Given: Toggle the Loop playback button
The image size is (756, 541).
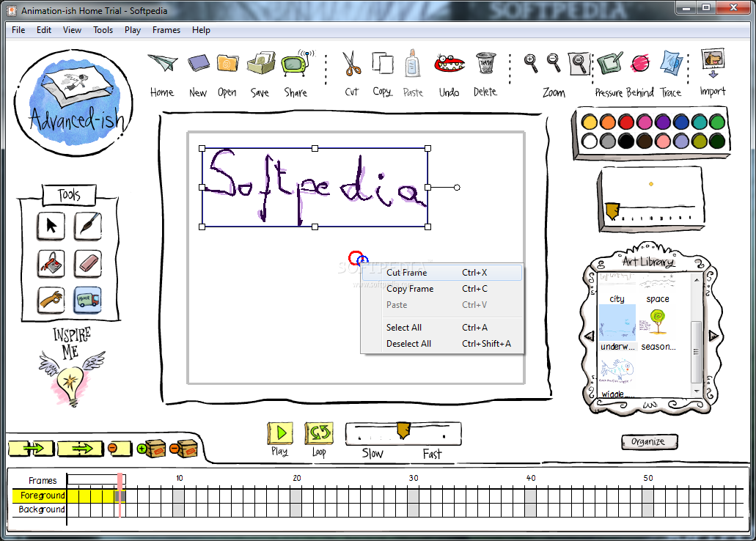Looking at the screenshot, I should point(319,433).
